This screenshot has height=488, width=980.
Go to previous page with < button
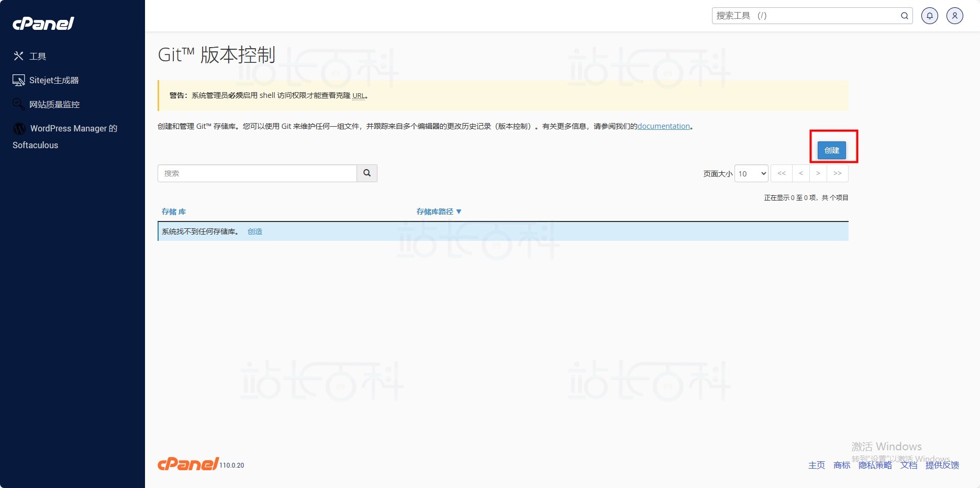tap(801, 173)
